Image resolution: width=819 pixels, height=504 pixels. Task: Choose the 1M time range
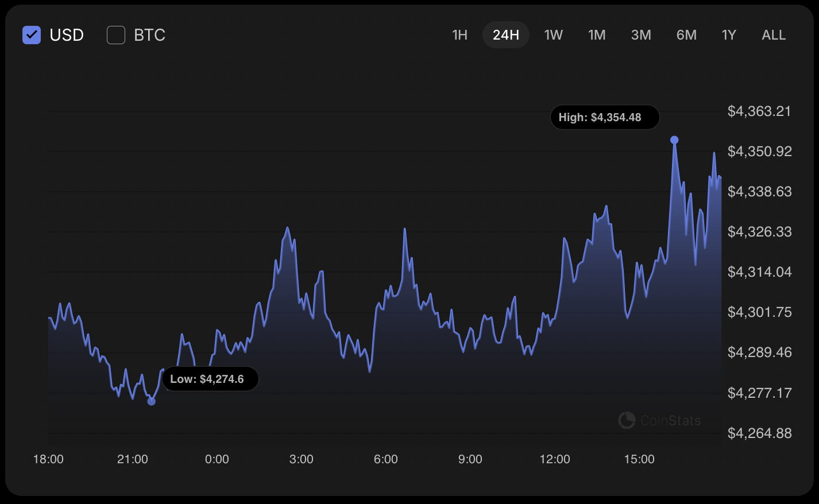(x=597, y=35)
